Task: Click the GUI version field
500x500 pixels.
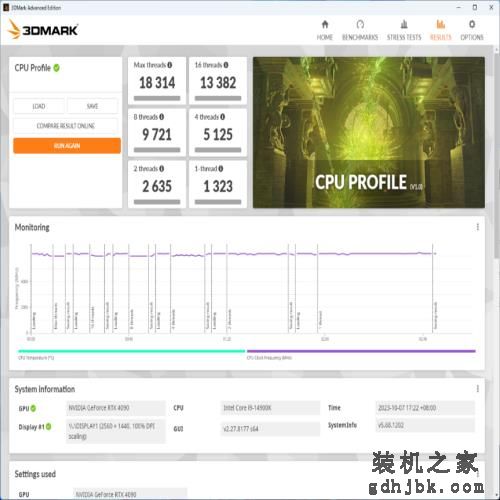Action: click(271, 429)
